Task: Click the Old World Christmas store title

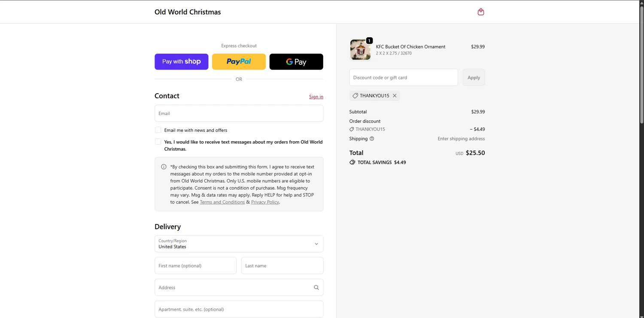Action: pos(188,12)
